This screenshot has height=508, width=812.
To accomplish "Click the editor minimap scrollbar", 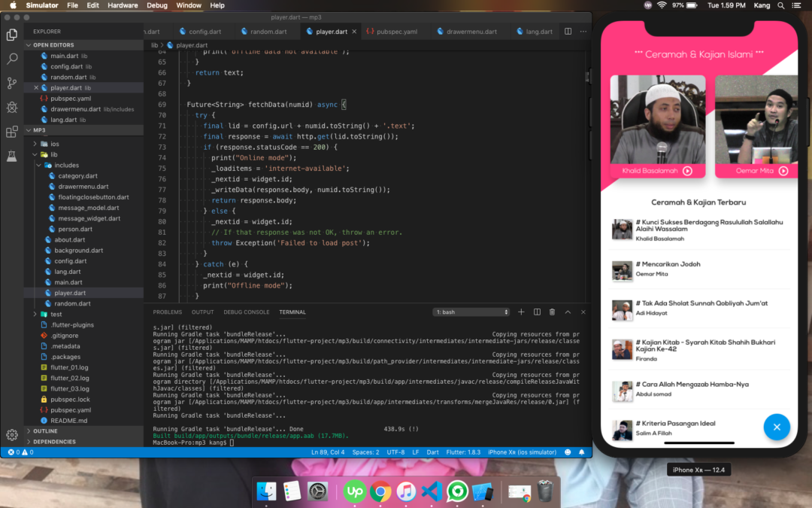I will [588, 78].
